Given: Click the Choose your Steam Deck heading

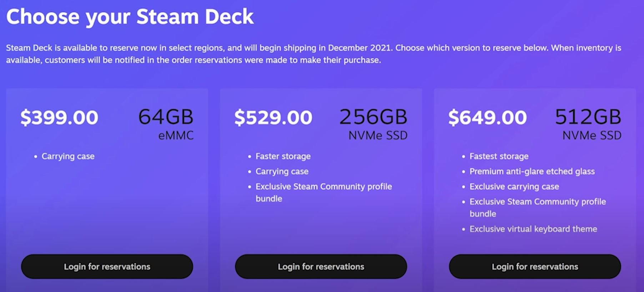Looking at the screenshot, I should click(130, 17).
